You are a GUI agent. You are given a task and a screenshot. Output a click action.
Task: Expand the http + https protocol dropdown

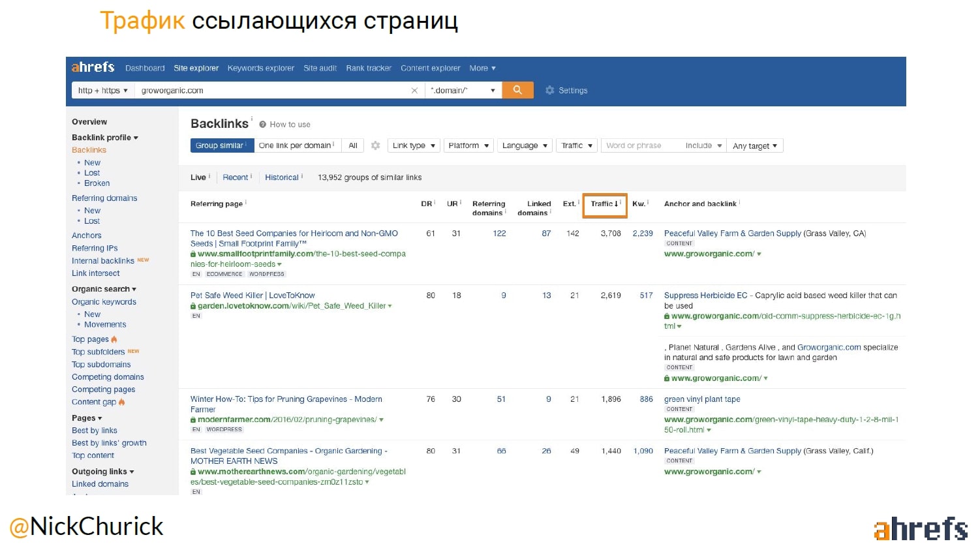coord(102,91)
